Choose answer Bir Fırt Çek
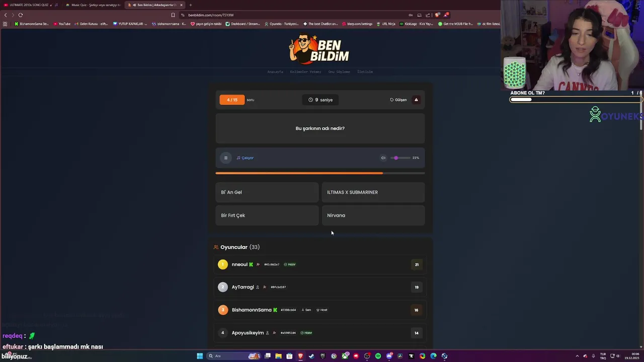Screen dimensions: 644x362 tap(267, 215)
